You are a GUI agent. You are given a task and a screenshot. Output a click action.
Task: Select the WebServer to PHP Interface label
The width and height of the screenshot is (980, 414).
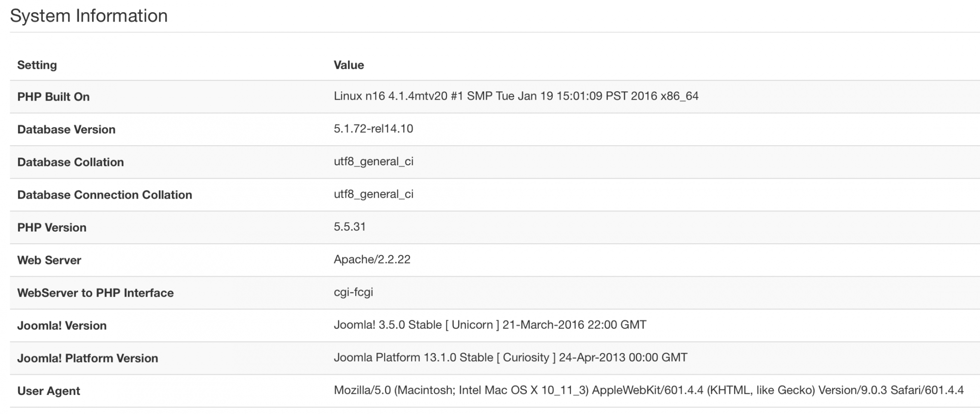pos(95,293)
